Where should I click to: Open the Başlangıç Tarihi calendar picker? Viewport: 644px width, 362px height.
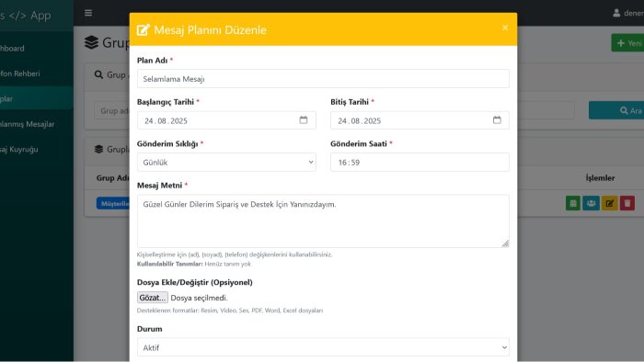303,120
